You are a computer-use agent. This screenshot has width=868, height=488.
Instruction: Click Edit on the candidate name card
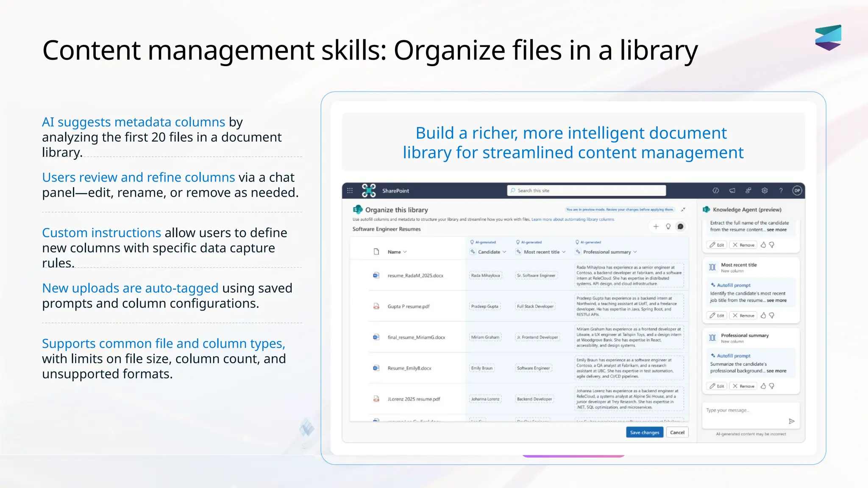[717, 245]
